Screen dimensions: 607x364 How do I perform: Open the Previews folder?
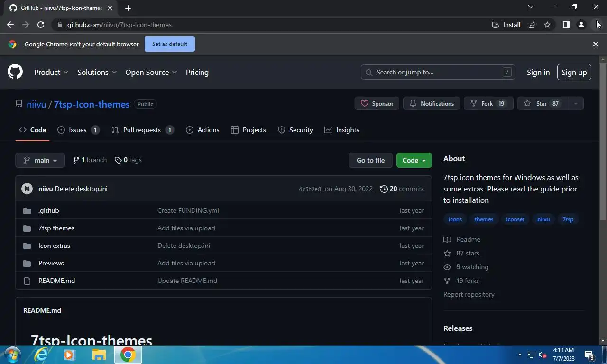pyautogui.click(x=51, y=263)
